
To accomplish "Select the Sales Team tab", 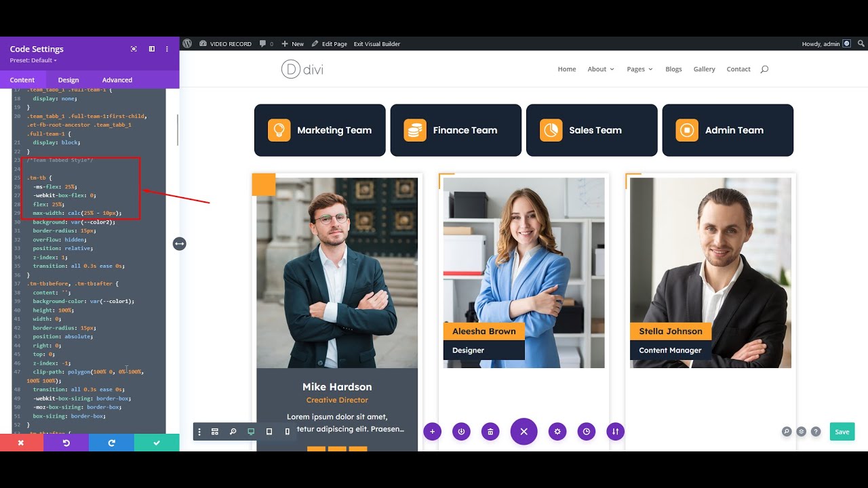I will point(592,130).
